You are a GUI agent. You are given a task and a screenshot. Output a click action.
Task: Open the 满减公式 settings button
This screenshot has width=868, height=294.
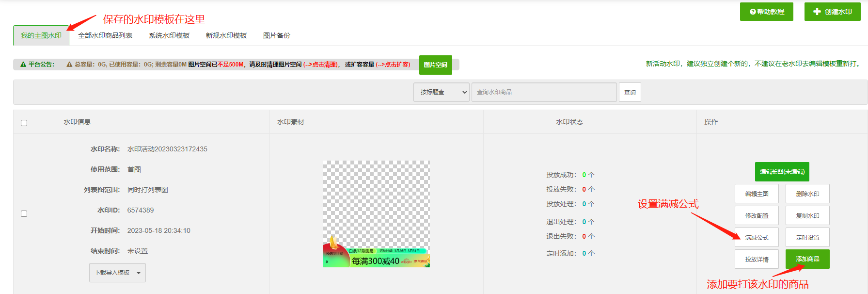757,237
